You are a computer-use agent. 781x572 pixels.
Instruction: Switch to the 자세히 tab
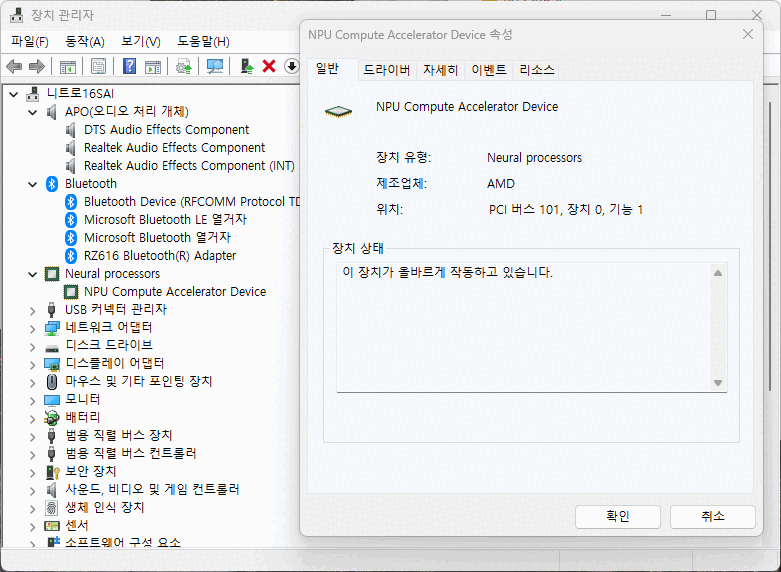tap(440, 70)
